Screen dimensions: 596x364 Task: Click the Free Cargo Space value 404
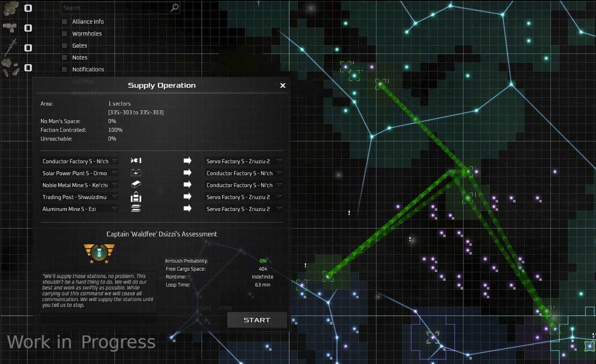[263, 269]
